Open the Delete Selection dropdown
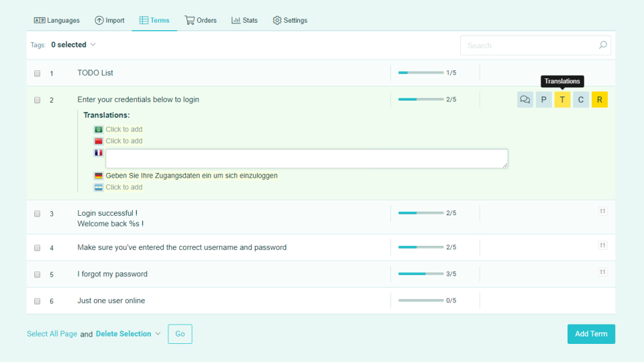 click(x=128, y=334)
